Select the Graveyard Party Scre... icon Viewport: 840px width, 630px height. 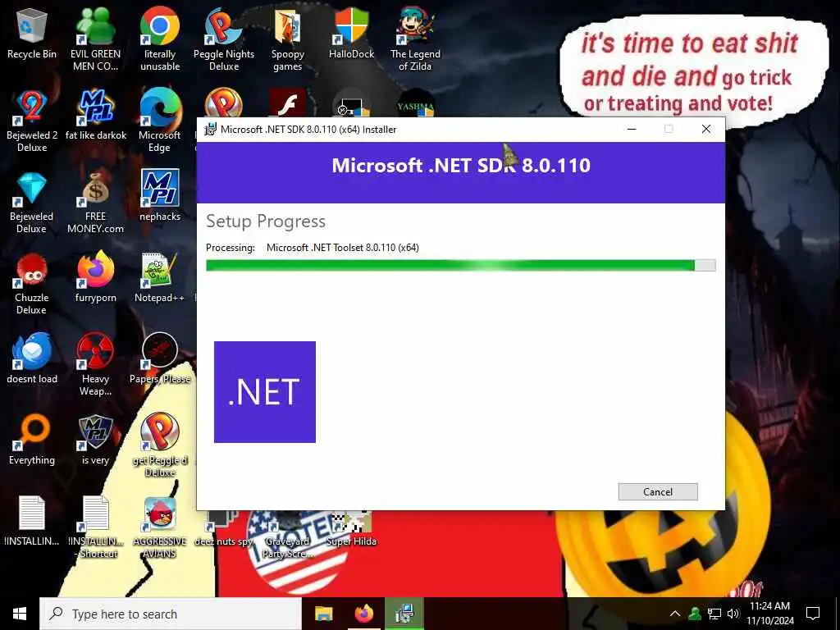(286, 533)
